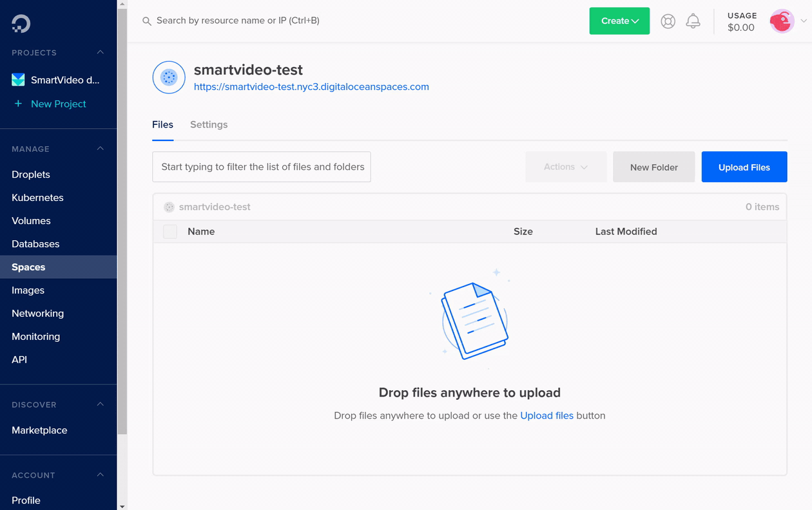Screen dimensions: 812x510
Task: Click the smartvideo-test space round icon
Action: coord(169,77)
